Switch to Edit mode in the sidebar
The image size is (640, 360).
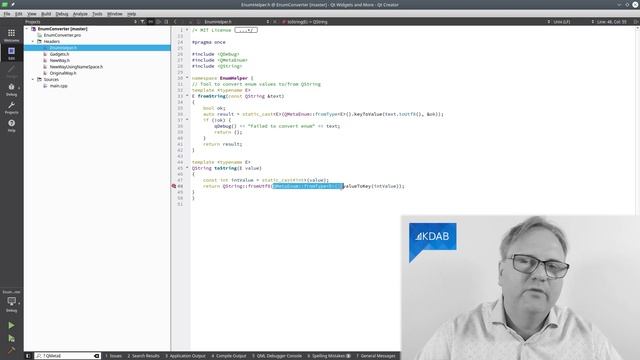pos(11,53)
